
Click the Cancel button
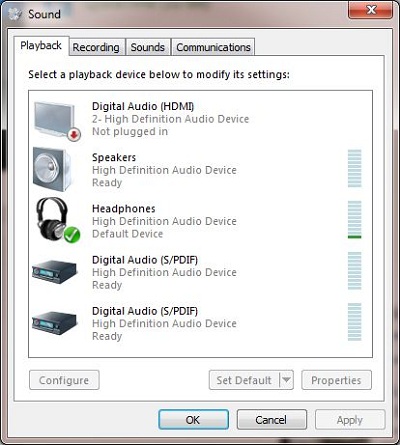(x=272, y=419)
